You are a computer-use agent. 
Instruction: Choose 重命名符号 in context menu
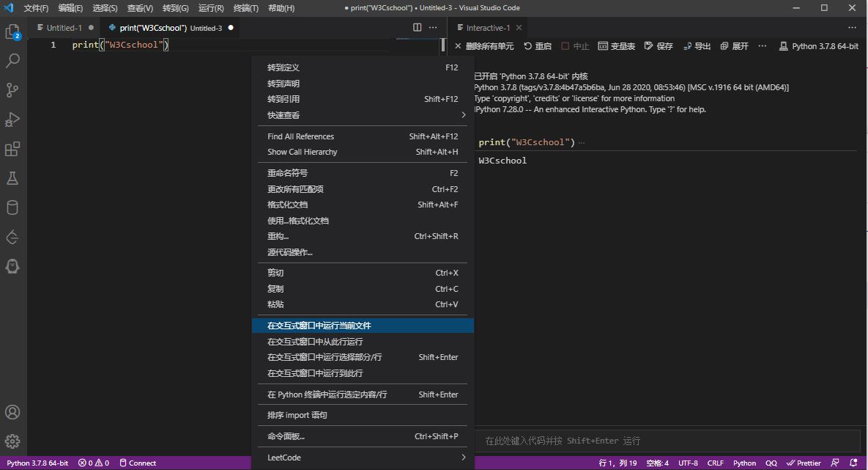[363, 173]
